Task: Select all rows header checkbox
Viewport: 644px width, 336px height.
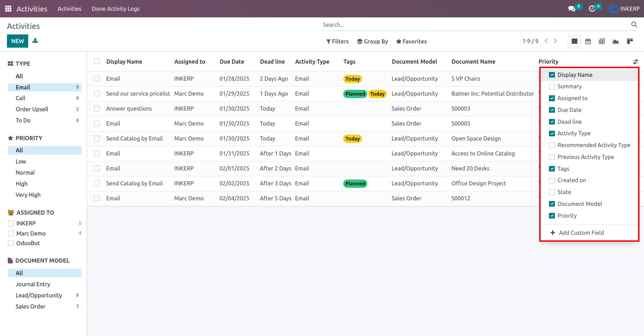Action: click(97, 62)
